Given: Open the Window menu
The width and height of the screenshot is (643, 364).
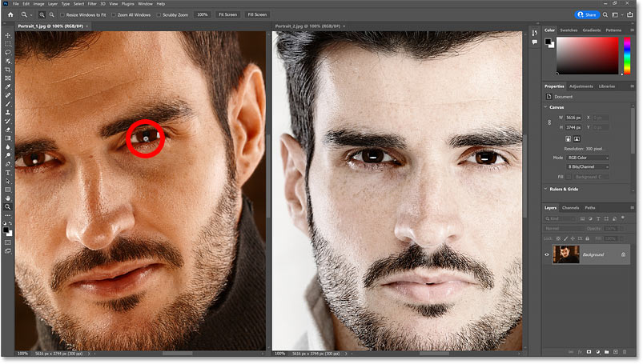Looking at the screenshot, I should pyautogui.click(x=145, y=4).
